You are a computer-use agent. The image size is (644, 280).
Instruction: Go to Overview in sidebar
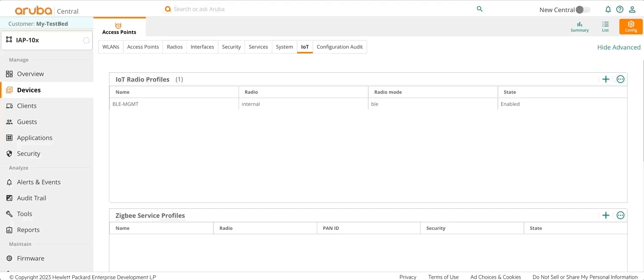[30, 74]
